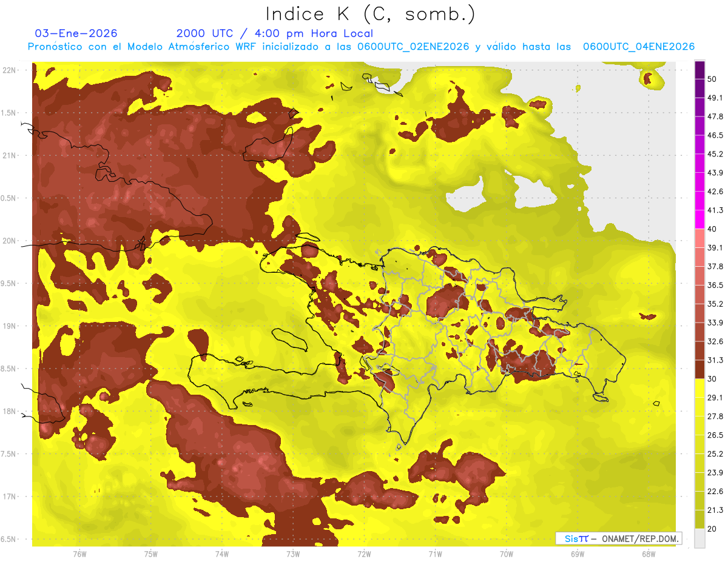Screen dimensions: 728x562
Task: Click the "18N" latitude label
Action: pyautogui.click(x=10, y=412)
